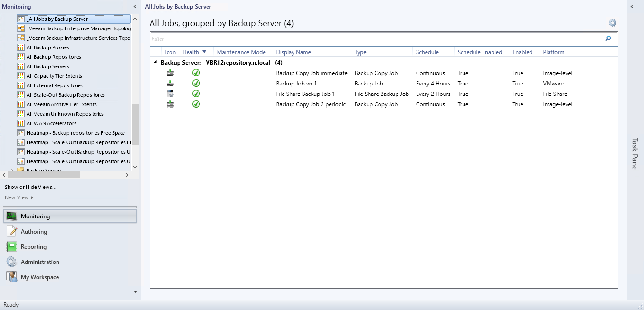Click the All Backup Proxies view icon
Viewport: 644px width, 310px height.
21,47
